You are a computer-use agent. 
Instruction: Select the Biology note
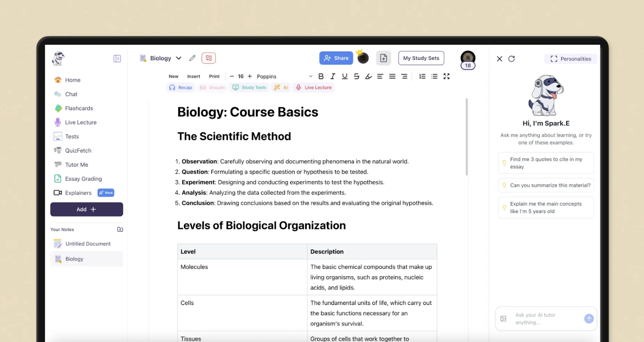click(87, 259)
